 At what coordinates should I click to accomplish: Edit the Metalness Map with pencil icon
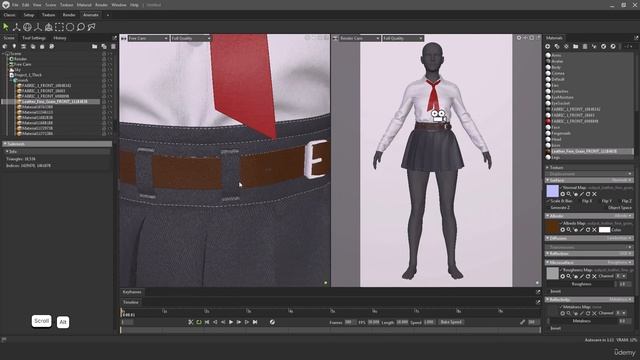[581, 313]
